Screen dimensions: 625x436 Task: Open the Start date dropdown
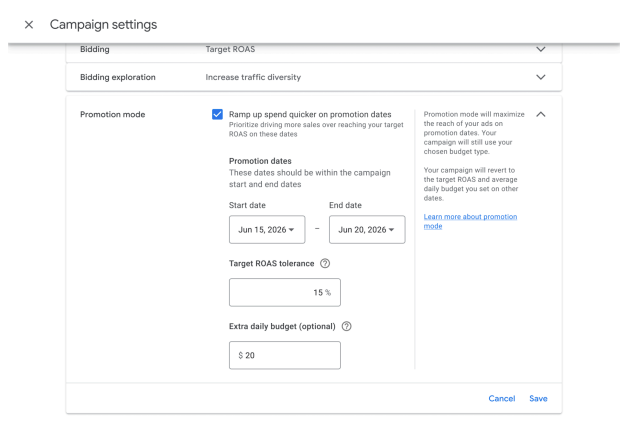(x=267, y=230)
